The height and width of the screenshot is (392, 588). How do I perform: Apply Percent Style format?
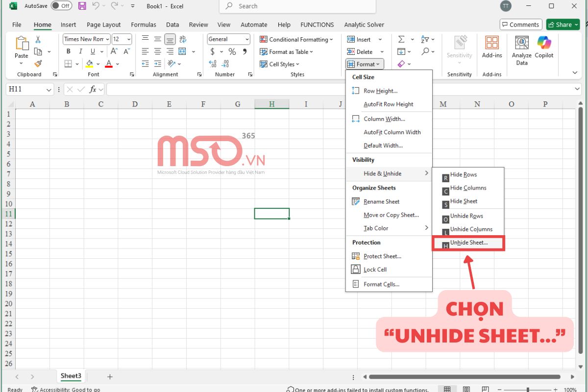[x=232, y=51]
